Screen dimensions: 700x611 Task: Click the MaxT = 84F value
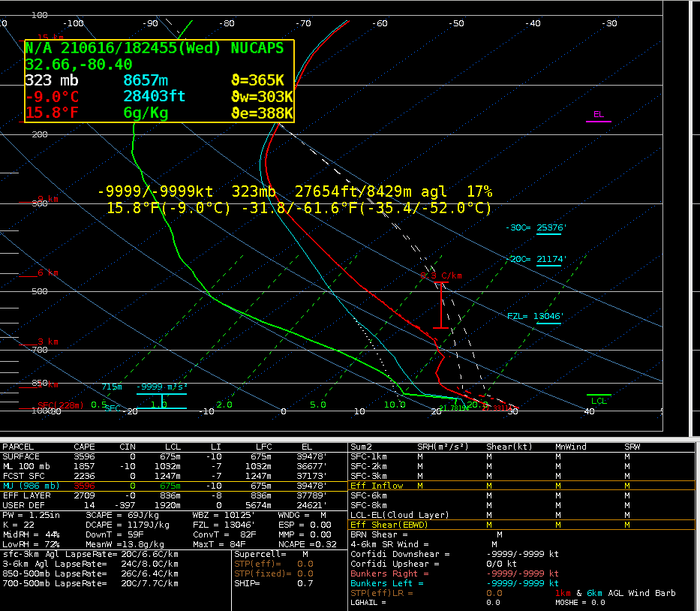(x=219, y=544)
